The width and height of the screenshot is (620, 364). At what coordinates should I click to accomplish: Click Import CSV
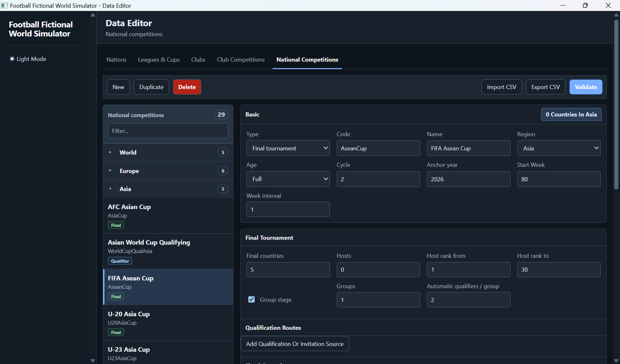(x=501, y=87)
